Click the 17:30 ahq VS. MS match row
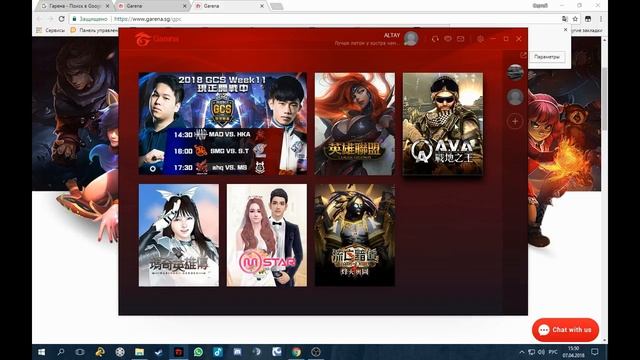Image resolution: width=640 pixels, height=360 pixels. tap(220, 167)
